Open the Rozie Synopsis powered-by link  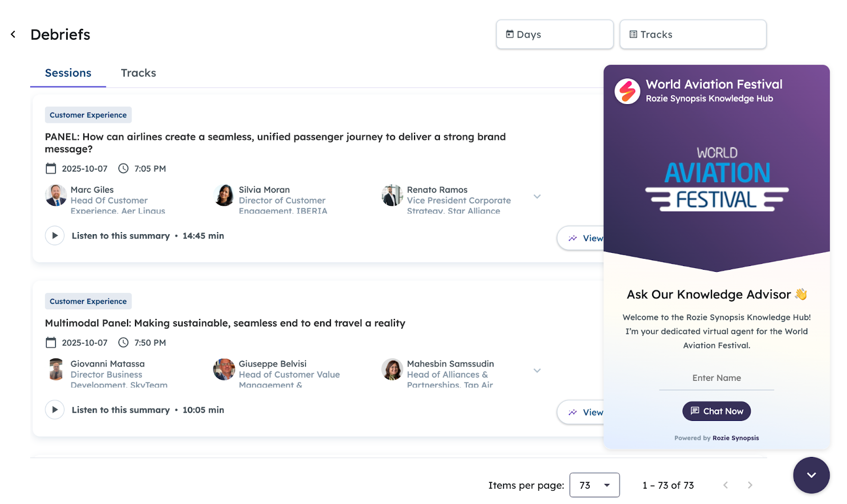tap(735, 438)
